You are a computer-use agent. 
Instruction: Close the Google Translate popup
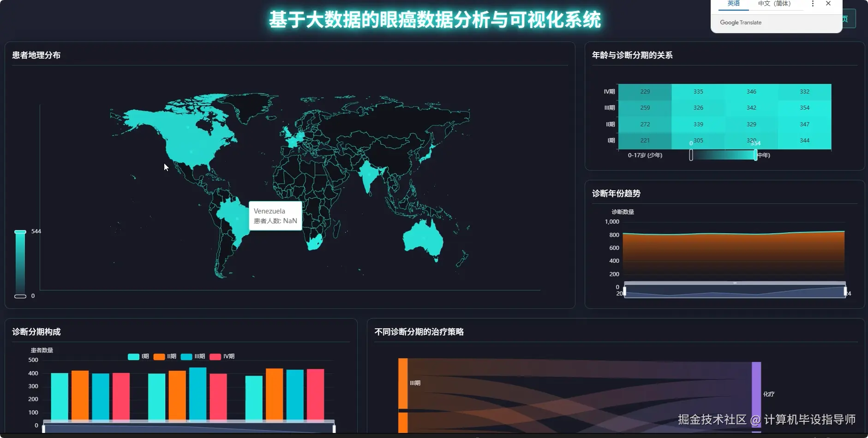(x=828, y=4)
